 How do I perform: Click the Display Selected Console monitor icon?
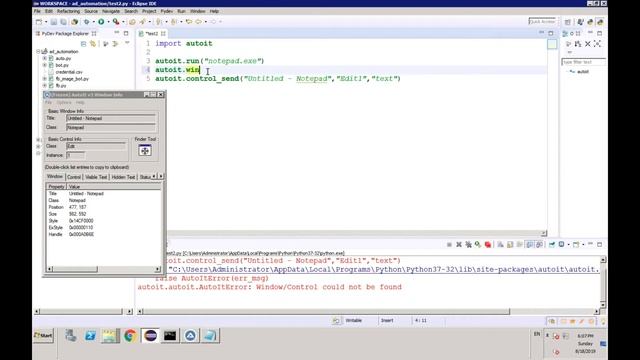pyautogui.click(x=561, y=244)
